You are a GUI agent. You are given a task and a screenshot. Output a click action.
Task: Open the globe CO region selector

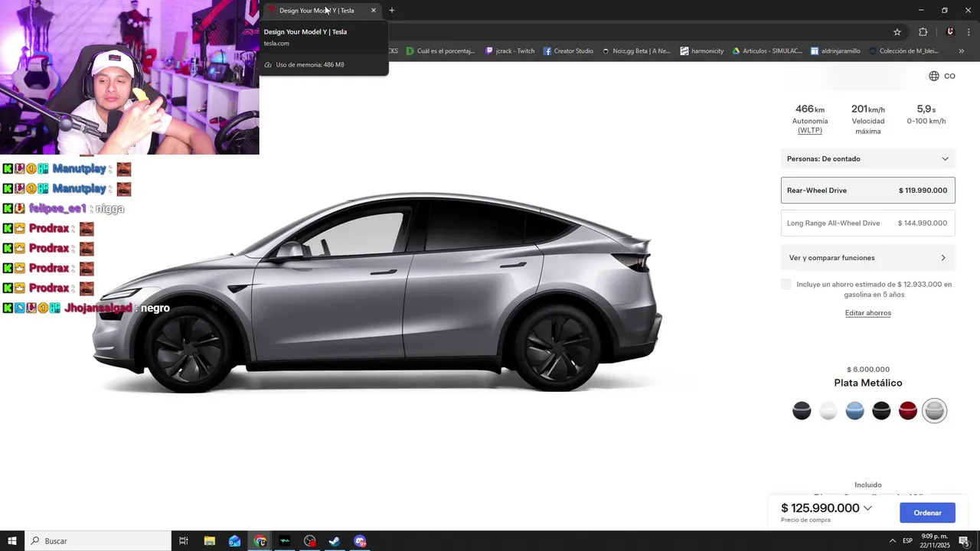click(942, 76)
